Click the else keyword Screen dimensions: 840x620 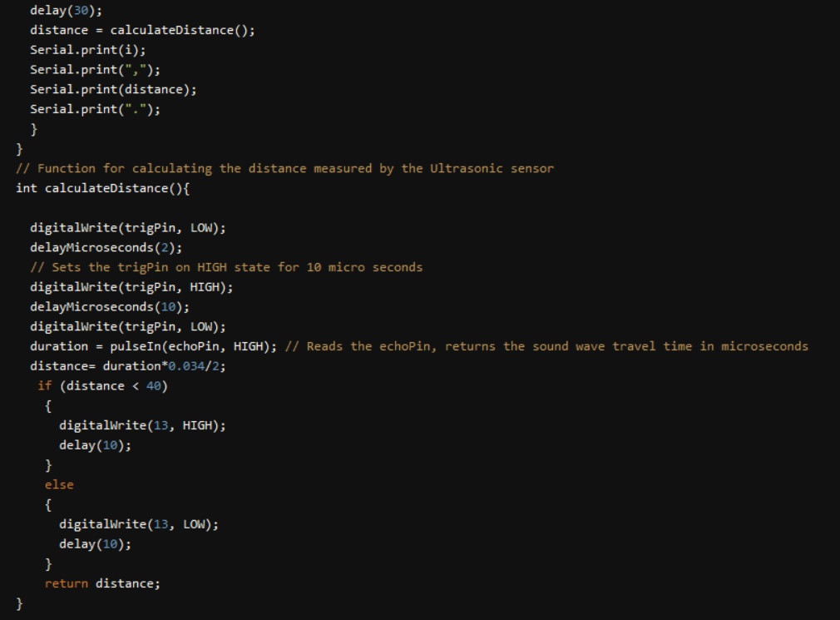pyautogui.click(x=59, y=484)
